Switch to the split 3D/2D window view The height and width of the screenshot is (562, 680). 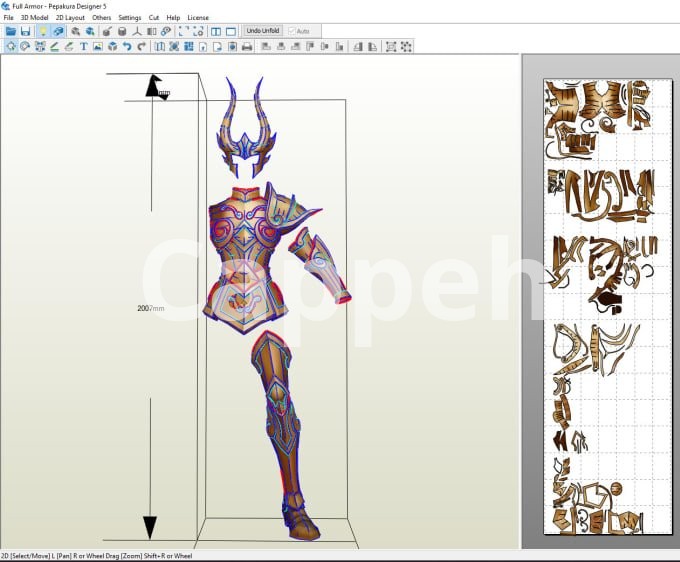click(x=216, y=31)
